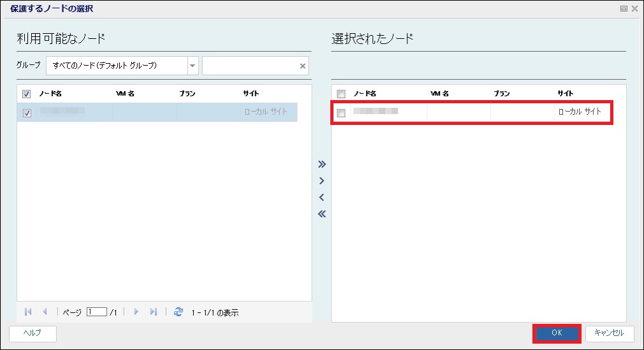The width and height of the screenshot is (644, 350).
Task: Click the add all nodes double-arrow icon
Action: coord(322,164)
